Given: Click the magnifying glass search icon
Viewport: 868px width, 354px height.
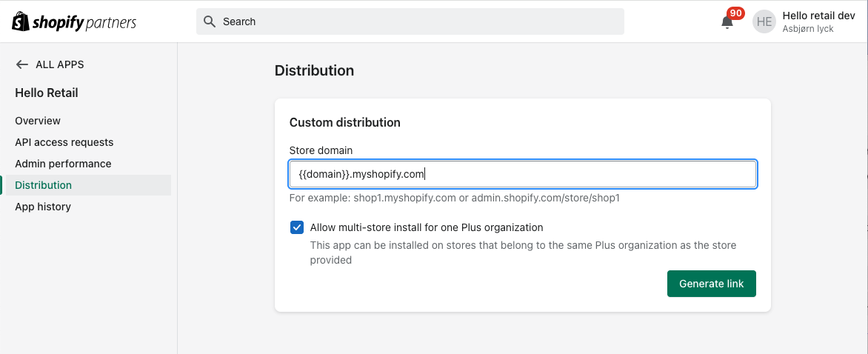Looking at the screenshot, I should click(210, 21).
